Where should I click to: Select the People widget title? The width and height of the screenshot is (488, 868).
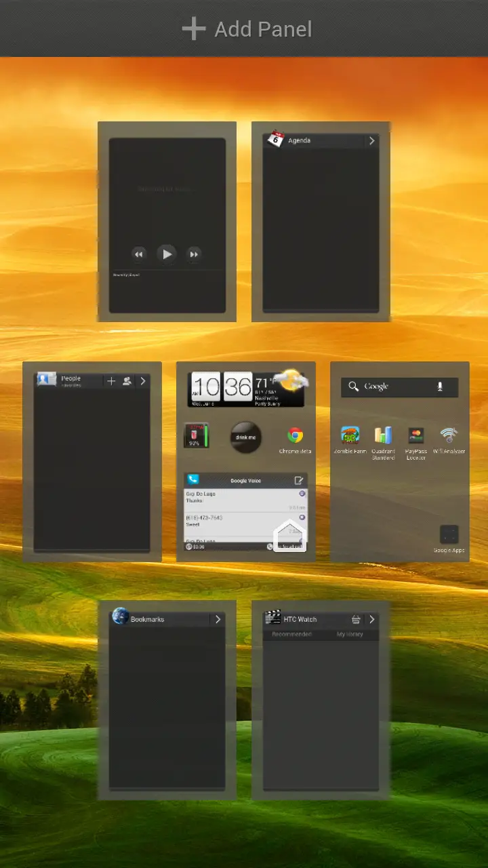[70, 378]
